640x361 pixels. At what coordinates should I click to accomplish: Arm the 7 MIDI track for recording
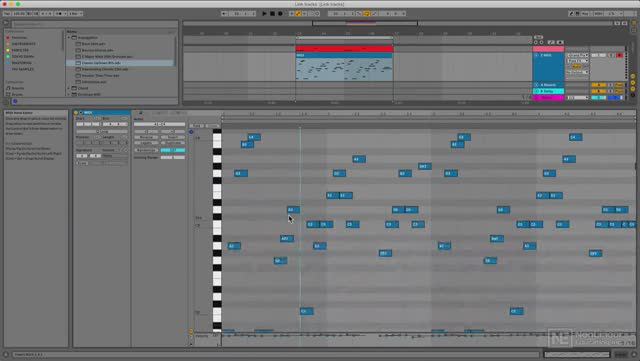(x=620, y=55)
